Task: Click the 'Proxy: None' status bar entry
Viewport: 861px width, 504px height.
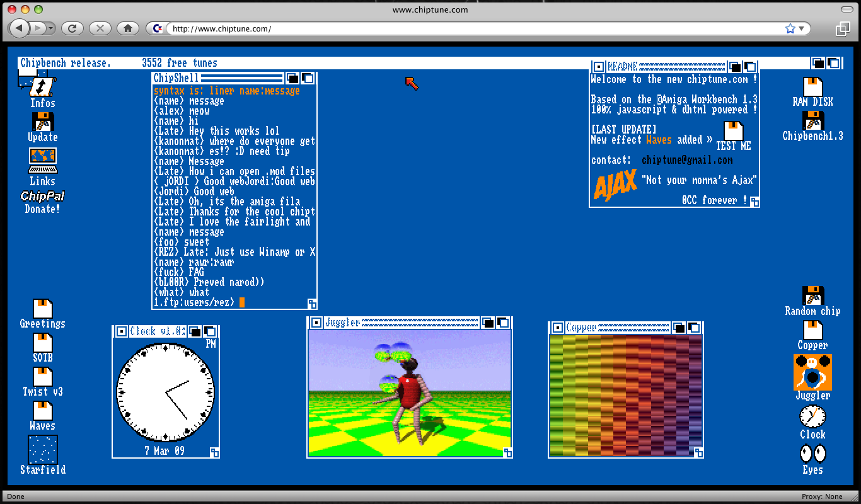Action: coord(822,496)
